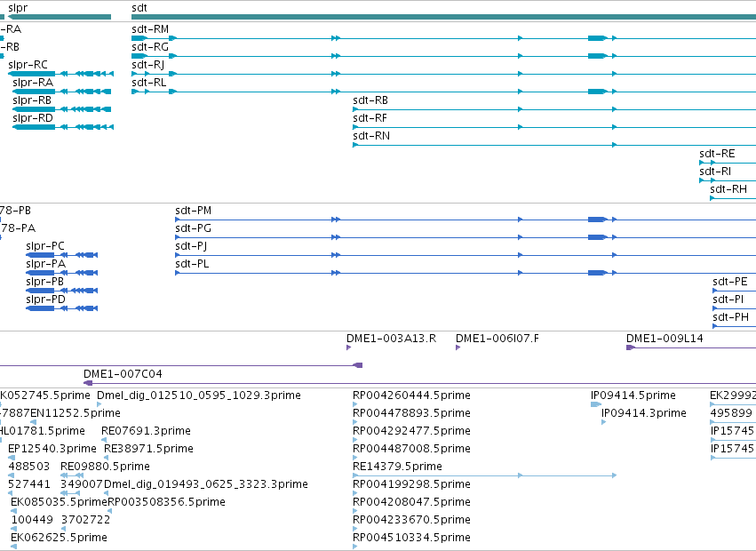
Task: Select the sdt-RJ transcript label
Action: pos(148,65)
